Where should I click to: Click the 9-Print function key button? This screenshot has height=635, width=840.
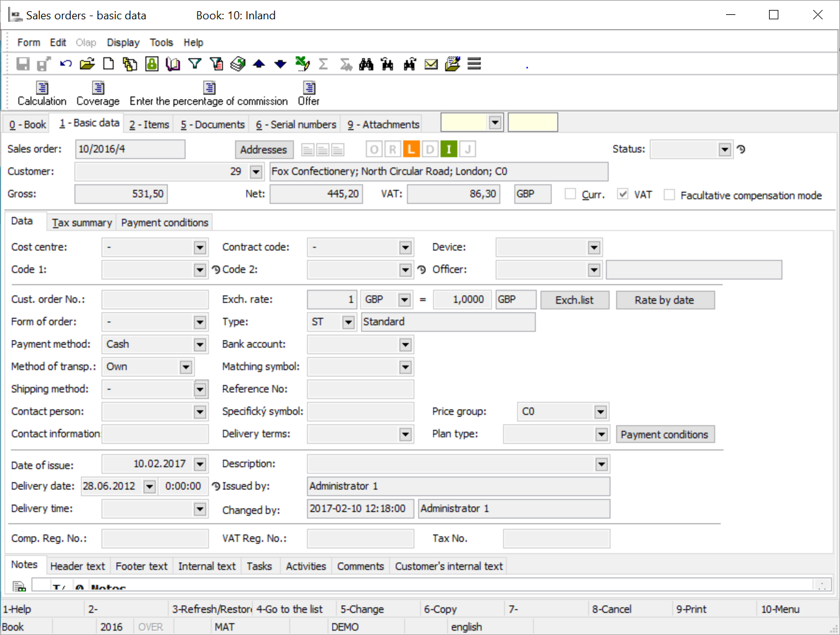click(714, 609)
